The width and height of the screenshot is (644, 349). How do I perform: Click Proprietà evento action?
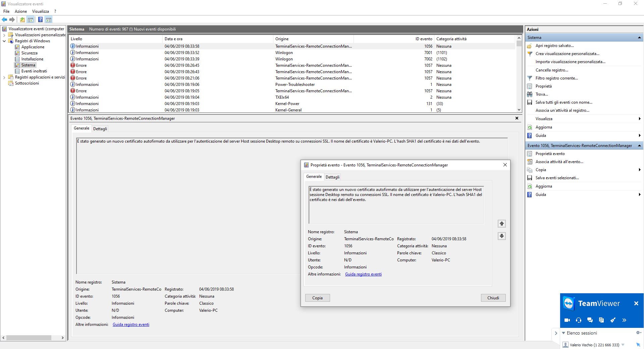click(x=550, y=154)
